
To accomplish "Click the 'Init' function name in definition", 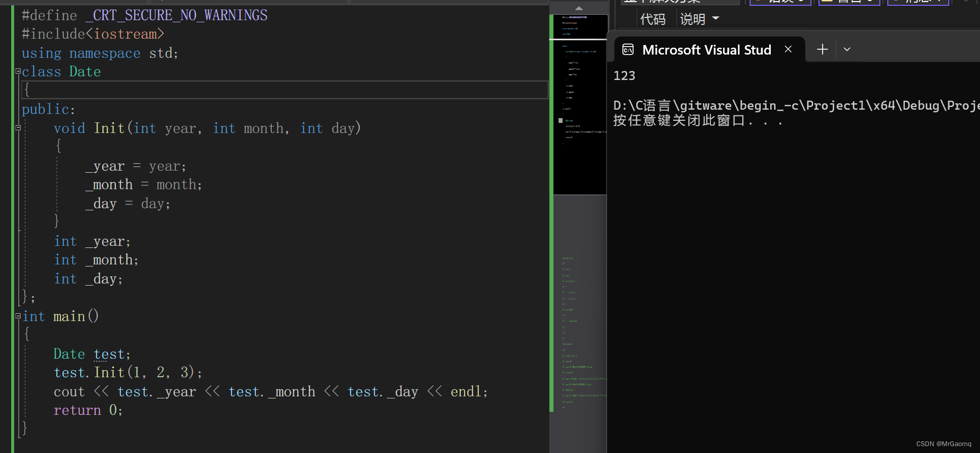I will coord(109,128).
